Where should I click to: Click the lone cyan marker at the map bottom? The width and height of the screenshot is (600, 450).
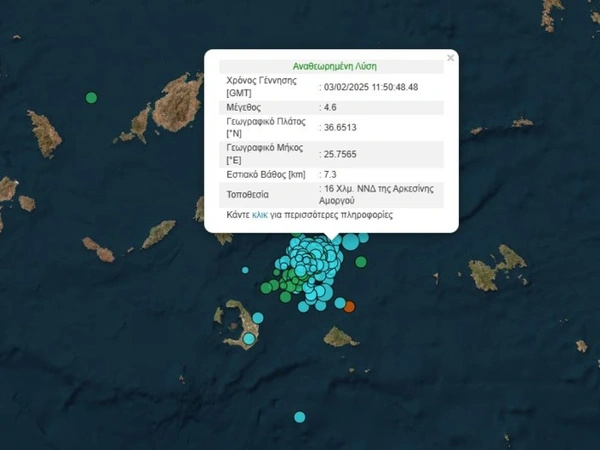click(x=298, y=417)
